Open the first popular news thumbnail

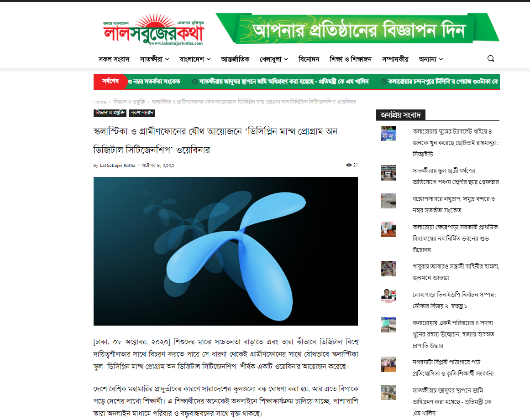coord(388,133)
